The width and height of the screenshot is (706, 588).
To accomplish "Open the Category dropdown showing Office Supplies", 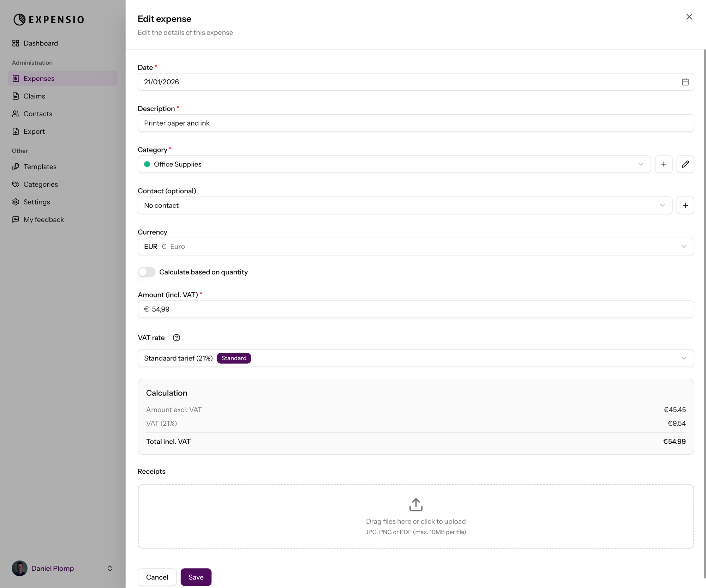I will [394, 164].
